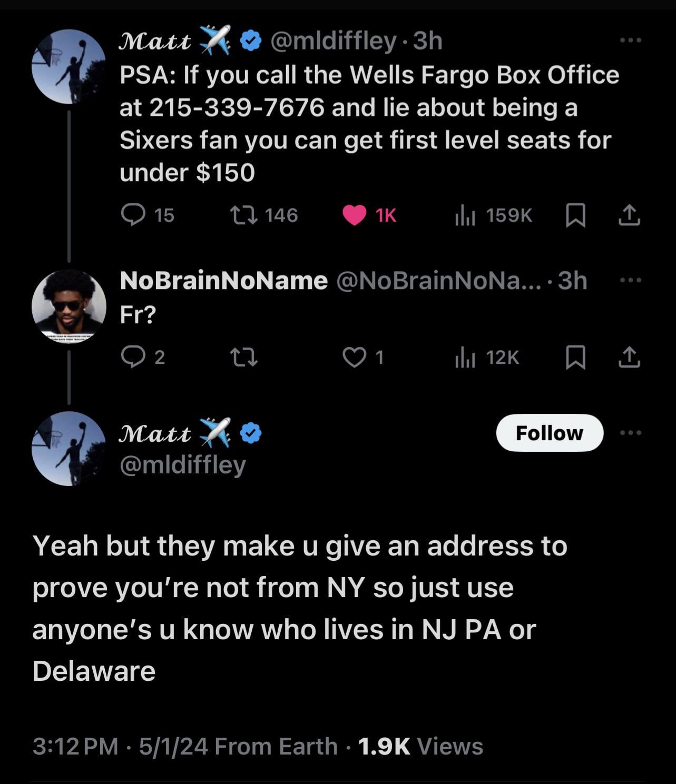This screenshot has width=676, height=784.
Task: Open more options beside the Follow button
Action: point(631,433)
